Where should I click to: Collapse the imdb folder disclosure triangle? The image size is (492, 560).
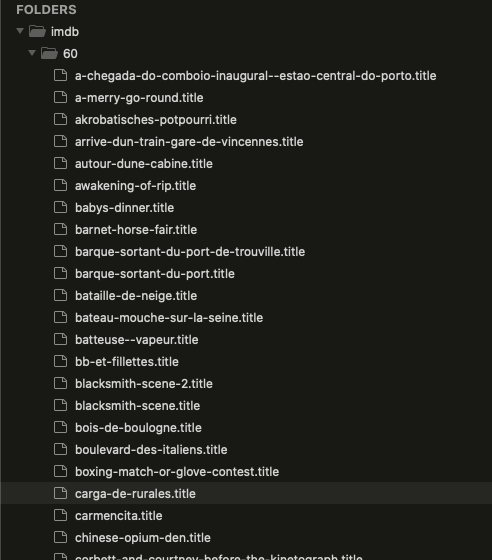pyautogui.click(x=20, y=31)
